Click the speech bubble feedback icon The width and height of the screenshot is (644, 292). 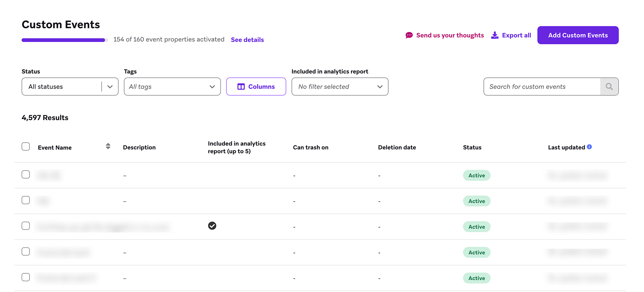[x=409, y=35]
